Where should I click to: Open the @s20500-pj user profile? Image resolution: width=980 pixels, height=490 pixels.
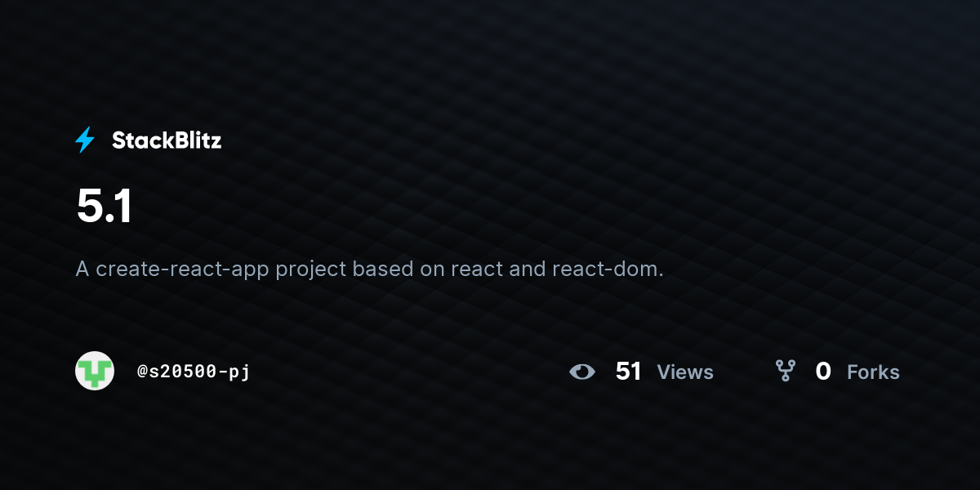click(194, 372)
